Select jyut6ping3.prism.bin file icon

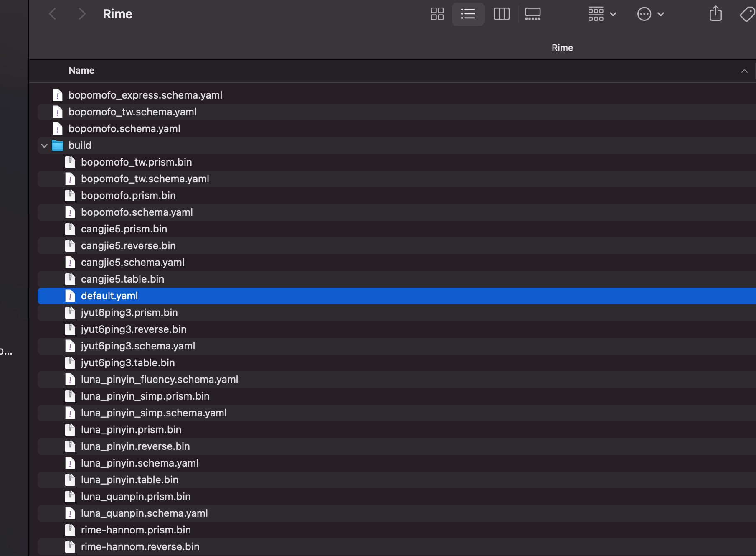click(x=70, y=313)
